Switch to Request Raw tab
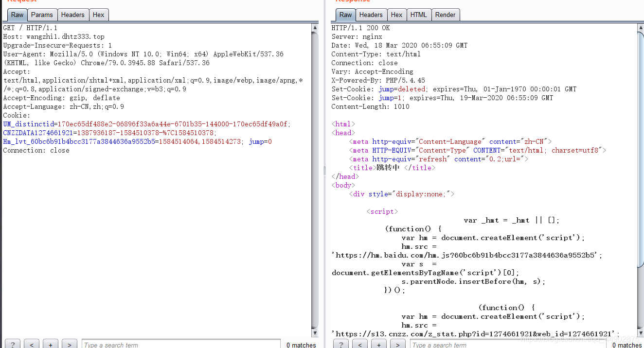This screenshot has width=644, height=348. tap(17, 15)
